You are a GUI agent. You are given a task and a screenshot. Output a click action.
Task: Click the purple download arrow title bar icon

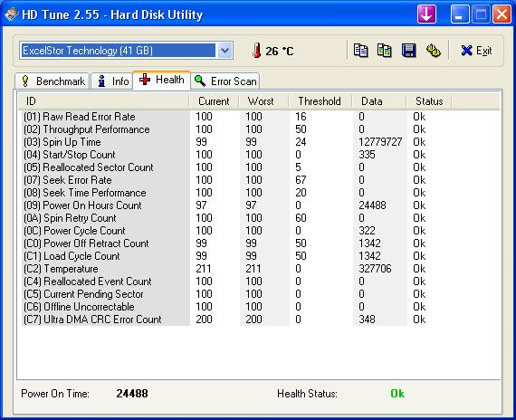(426, 14)
